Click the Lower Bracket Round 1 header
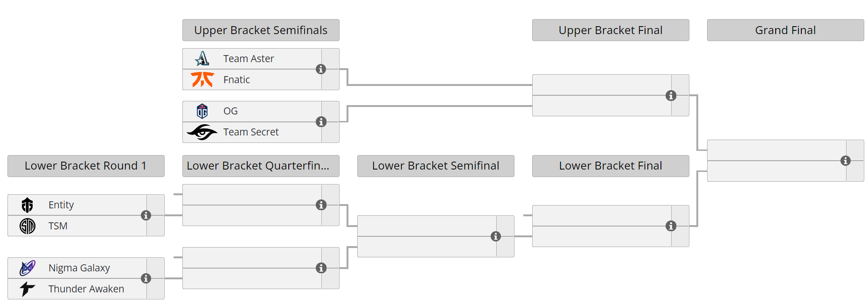The image size is (868, 305). (86, 166)
